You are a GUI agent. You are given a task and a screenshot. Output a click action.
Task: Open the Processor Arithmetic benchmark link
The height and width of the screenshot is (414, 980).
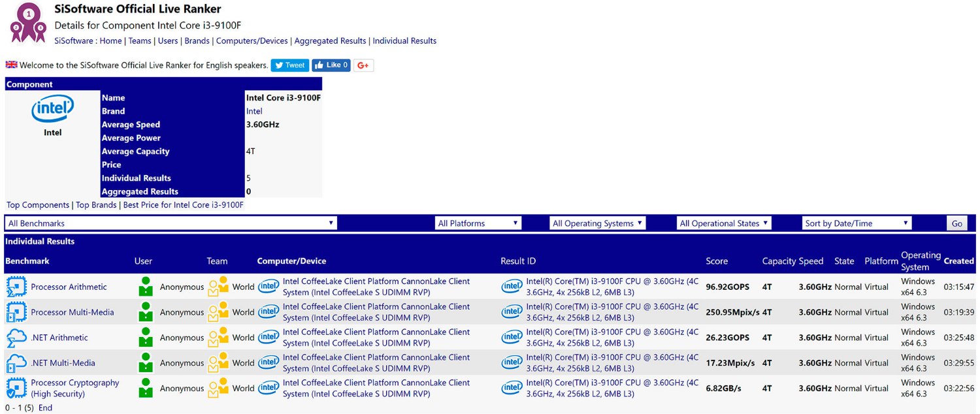[x=69, y=287]
